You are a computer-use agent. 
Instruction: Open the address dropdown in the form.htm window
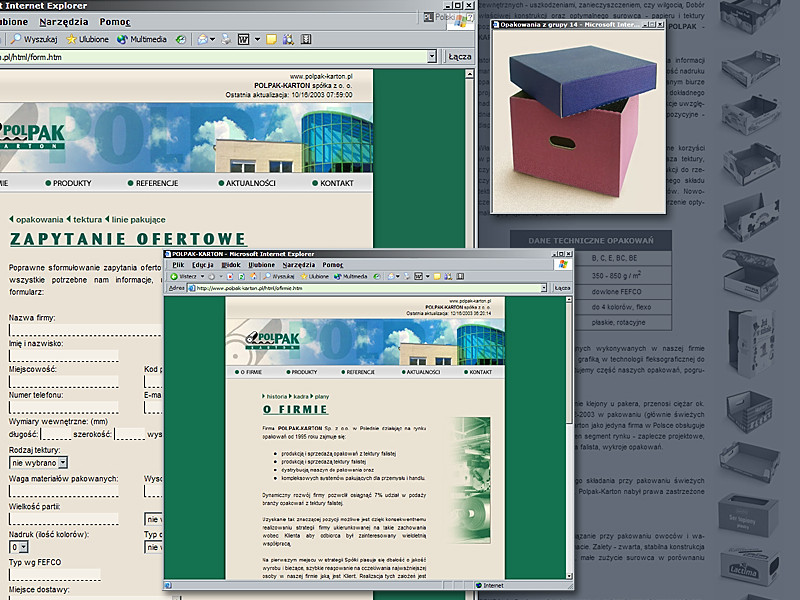coord(432,57)
